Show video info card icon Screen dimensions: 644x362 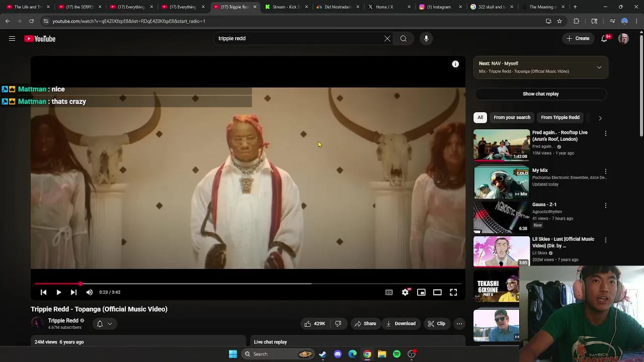(455, 64)
